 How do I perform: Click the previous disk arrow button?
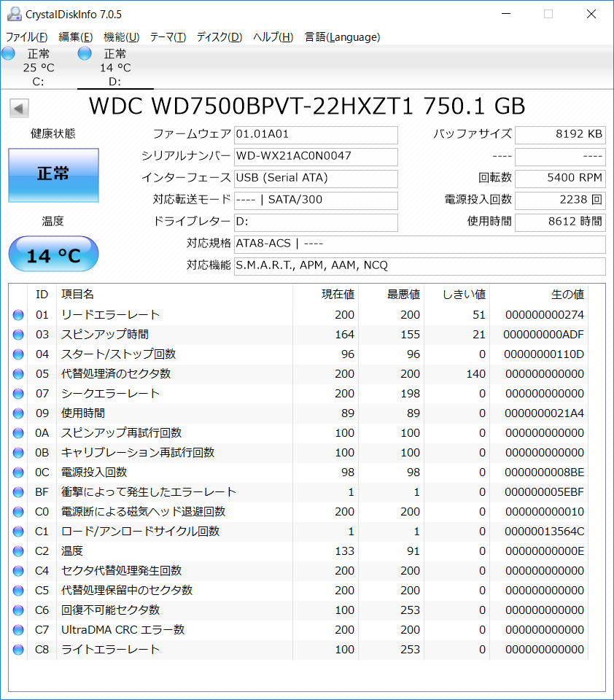[19, 108]
